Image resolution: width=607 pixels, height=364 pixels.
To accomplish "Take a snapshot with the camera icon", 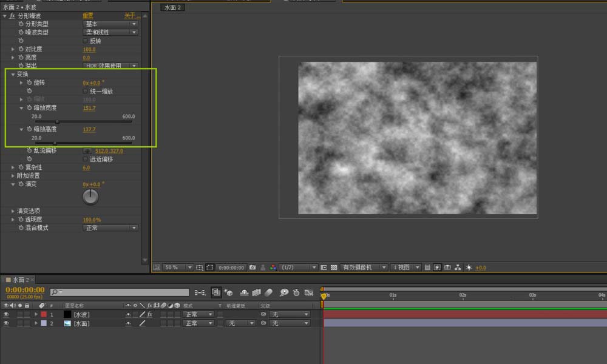I will [253, 268].
